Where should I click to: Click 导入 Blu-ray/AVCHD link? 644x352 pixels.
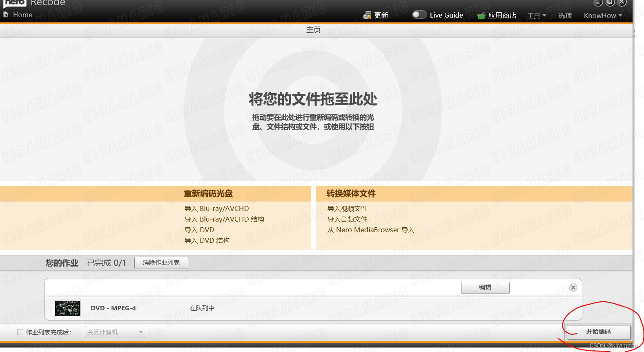[x=216, y=209]
